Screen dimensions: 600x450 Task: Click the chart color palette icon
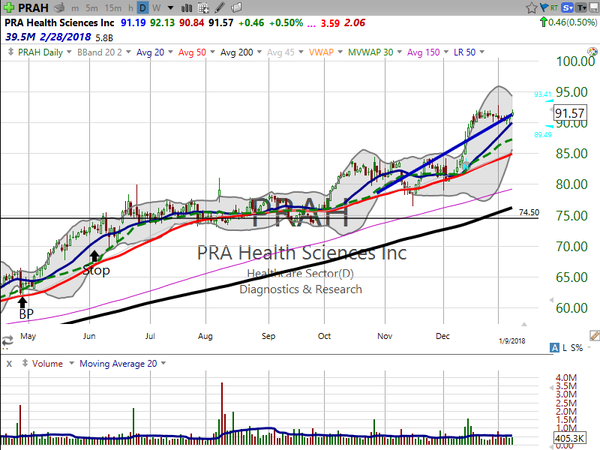(592, 51)
